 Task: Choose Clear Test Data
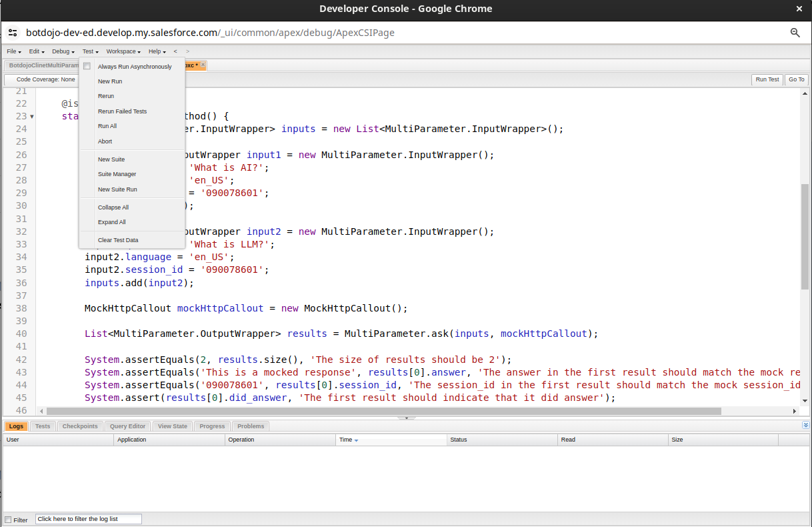click(x=131, y=240)
